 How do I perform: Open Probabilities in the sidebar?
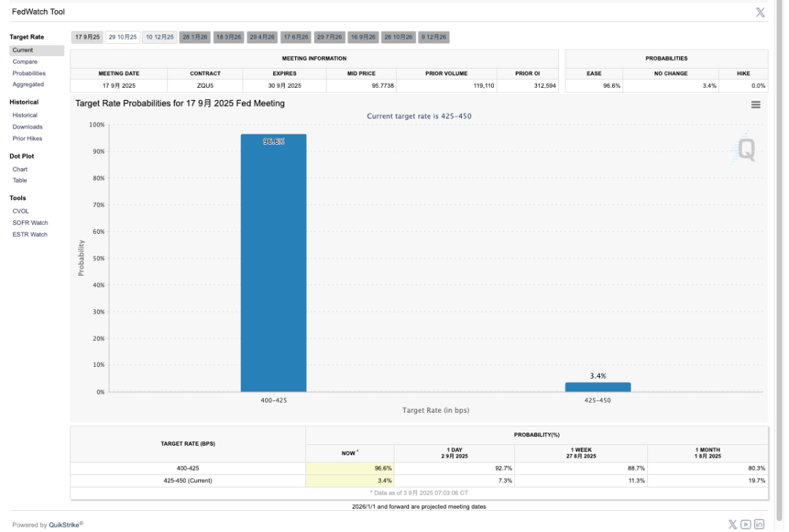click(x=29, y=74)
